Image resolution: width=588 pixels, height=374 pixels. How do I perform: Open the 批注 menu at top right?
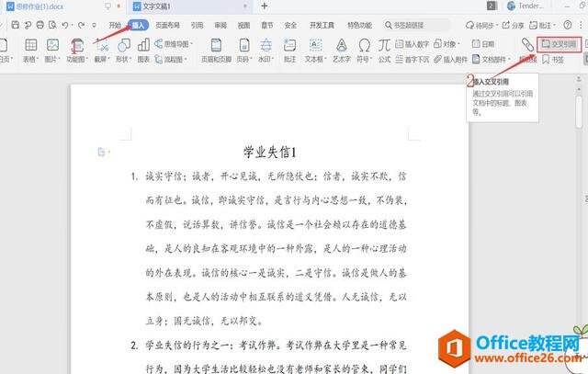[542, 25]
